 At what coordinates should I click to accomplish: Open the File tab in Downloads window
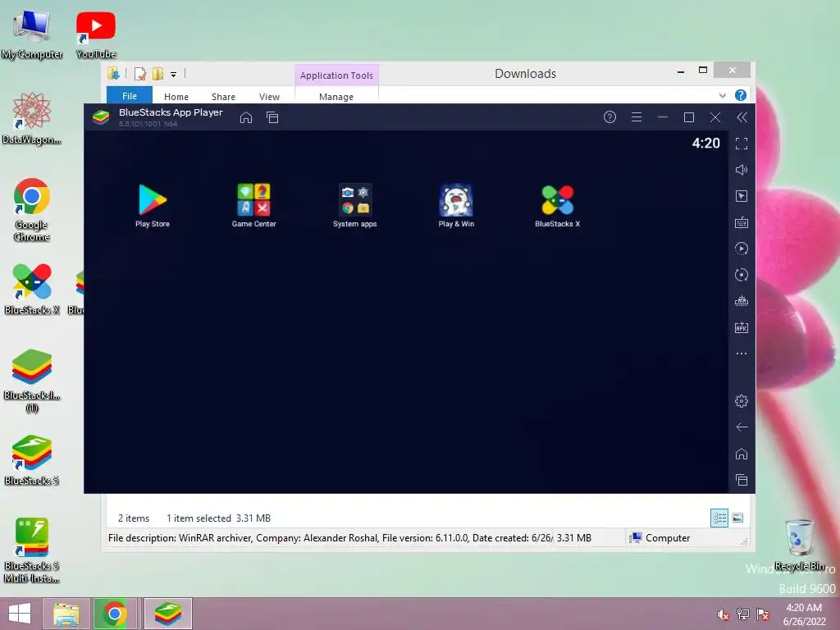click(x=129, y=95)
